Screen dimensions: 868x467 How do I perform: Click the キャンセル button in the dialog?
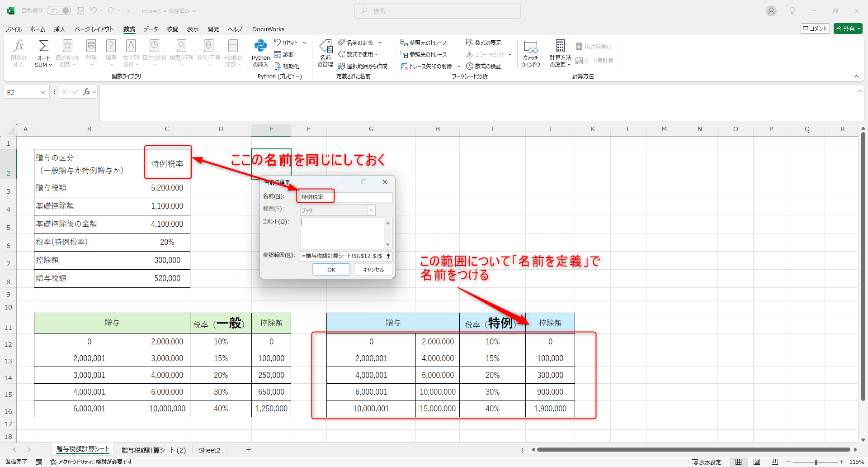[x=373, y=270]
